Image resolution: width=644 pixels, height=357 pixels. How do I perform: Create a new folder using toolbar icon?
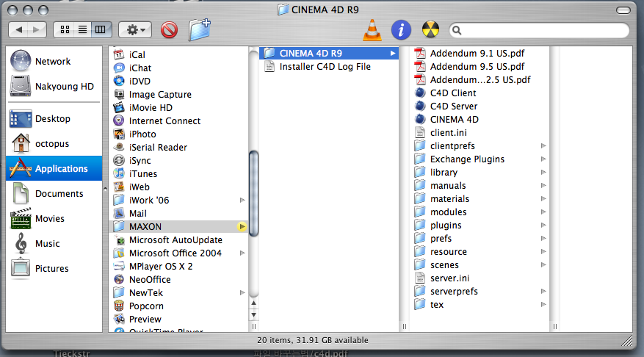point(200,29)
